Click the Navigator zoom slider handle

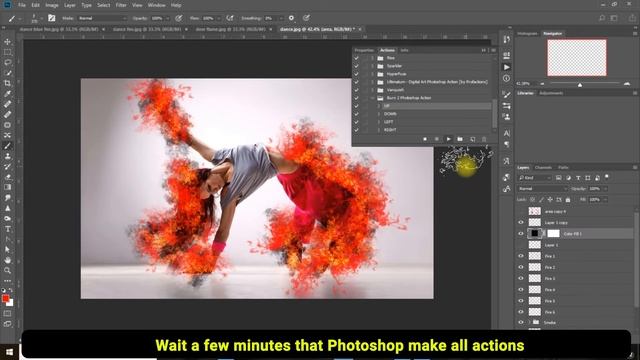pos(580,84)
